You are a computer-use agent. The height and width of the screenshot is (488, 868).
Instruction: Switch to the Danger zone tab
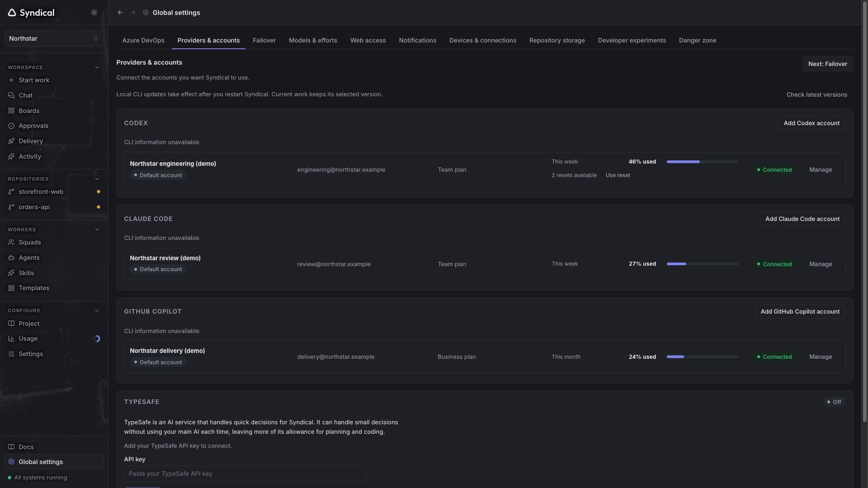pos(698,40)
